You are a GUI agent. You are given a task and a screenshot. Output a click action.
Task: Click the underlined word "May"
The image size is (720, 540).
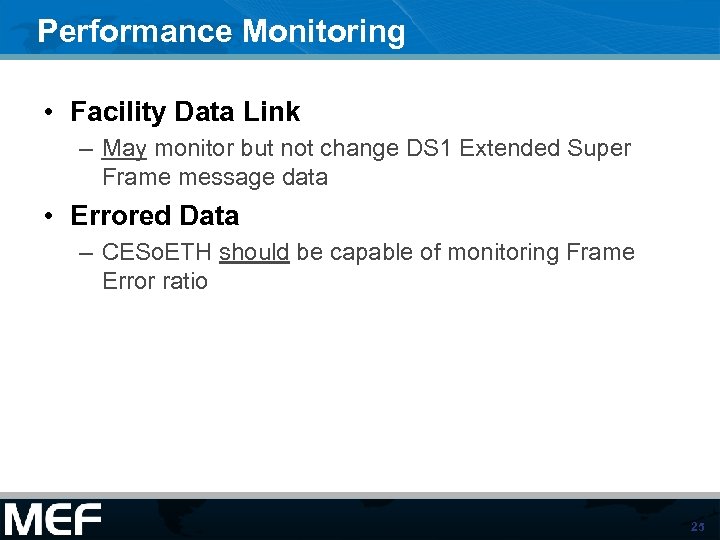click(x=125, y=149)
